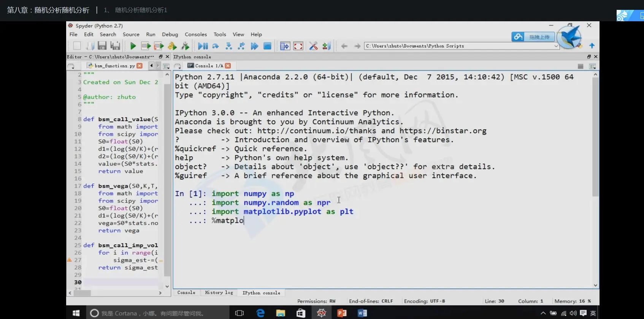Image resolution: width=644 pixels, height=319 pixels.
Task: Click the Save file floppy icon
Action: [x=102, y=46]
